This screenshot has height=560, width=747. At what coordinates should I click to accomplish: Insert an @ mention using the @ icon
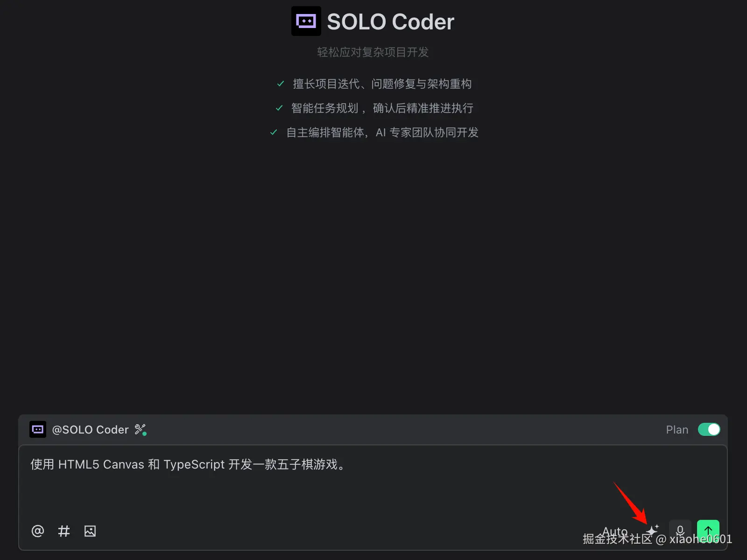point(38,531)
